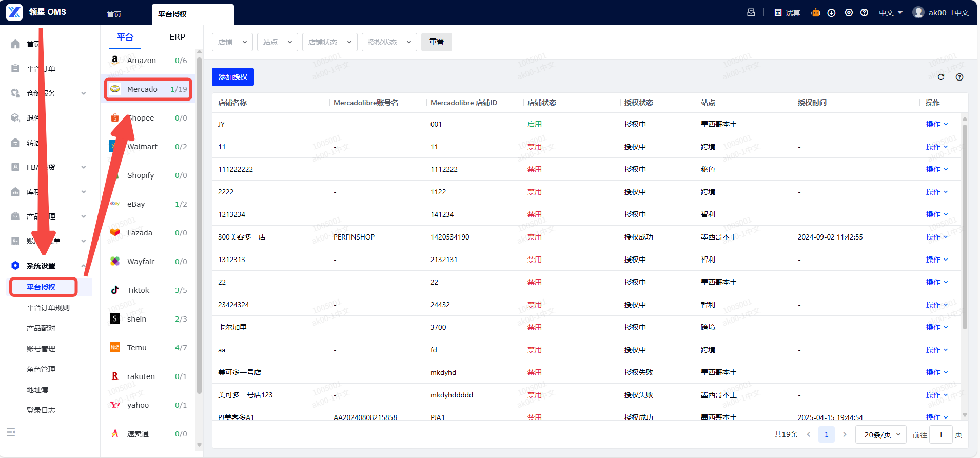
Task: Click the help question mark above table
Action: point(959,77)
